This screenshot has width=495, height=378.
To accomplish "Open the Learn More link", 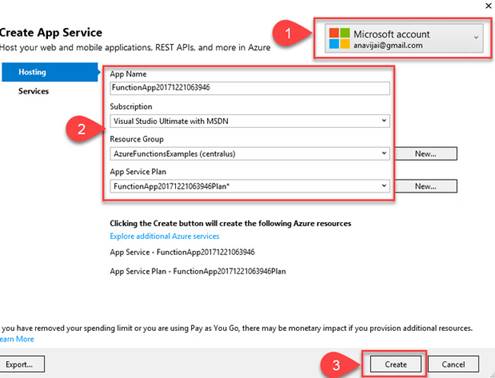I will pyautogui.click(x=17, y=339).
